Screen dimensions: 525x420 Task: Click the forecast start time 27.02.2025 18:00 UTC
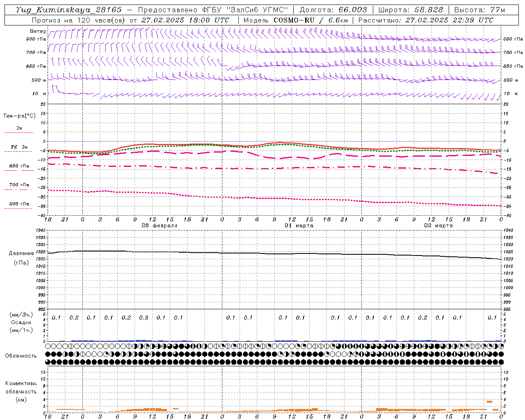click(x=185, y=20)
